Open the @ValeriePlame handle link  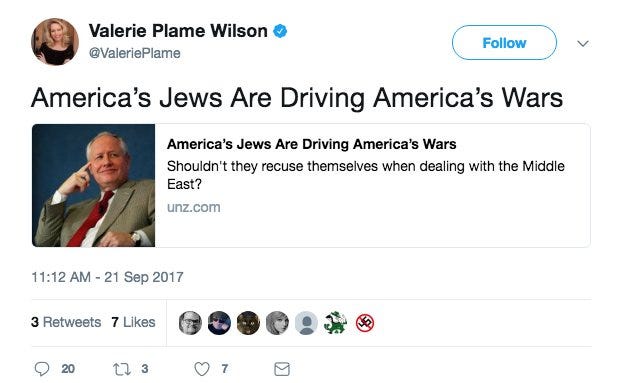[134, 53]
